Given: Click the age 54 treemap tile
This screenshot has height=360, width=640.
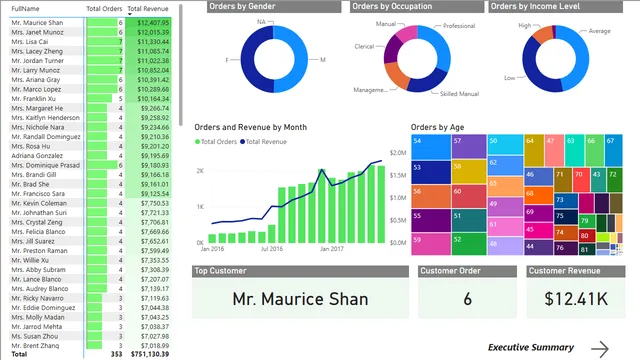Looking at the screenshot, I should pos(431,147).
